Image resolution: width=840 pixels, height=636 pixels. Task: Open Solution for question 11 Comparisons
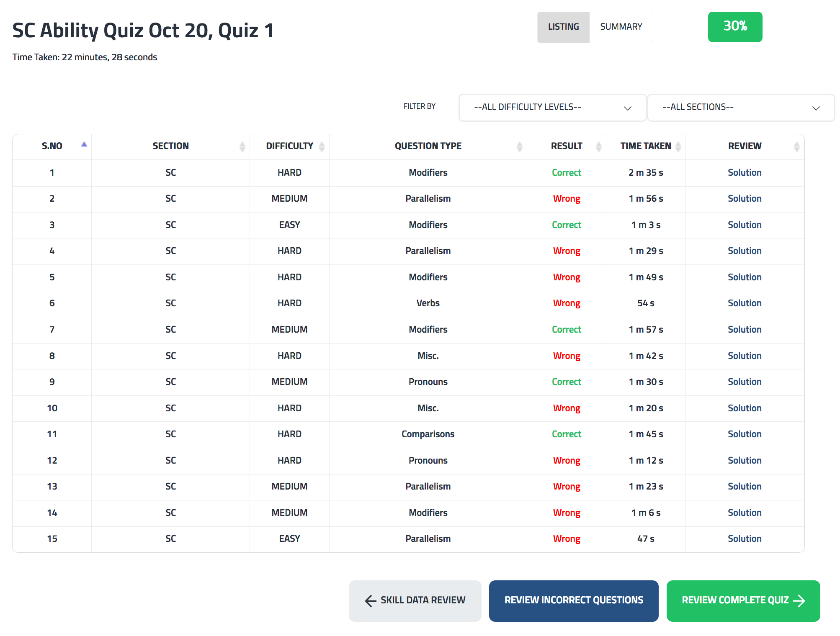pos(744,434)
